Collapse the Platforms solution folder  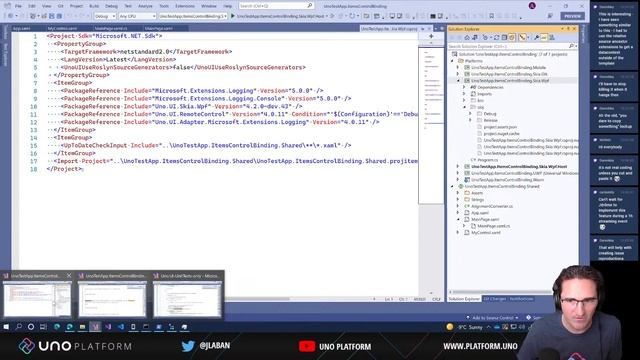452,61
